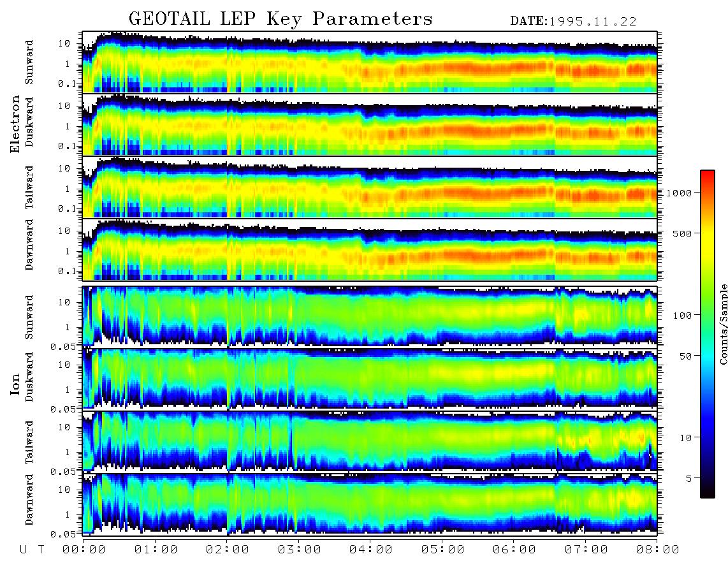
Task: Select the Ion "Dawnward" panel label
Action: [x=29, y=500]
